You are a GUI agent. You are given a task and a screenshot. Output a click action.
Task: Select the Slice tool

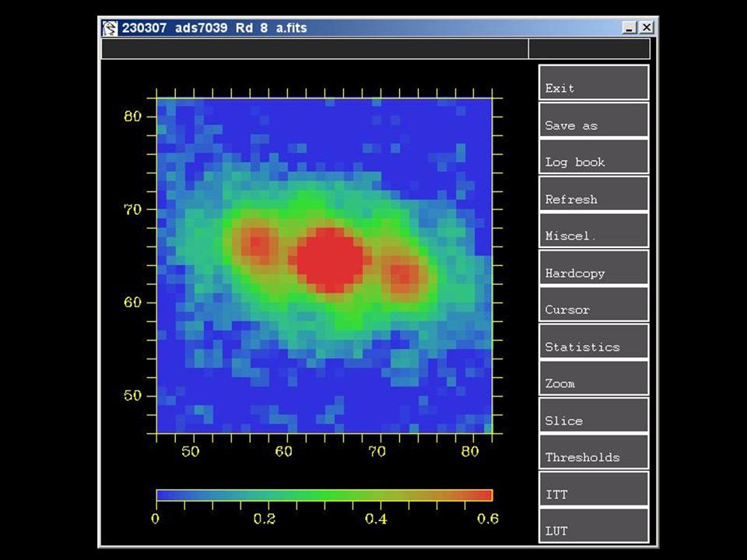[593, 415]
